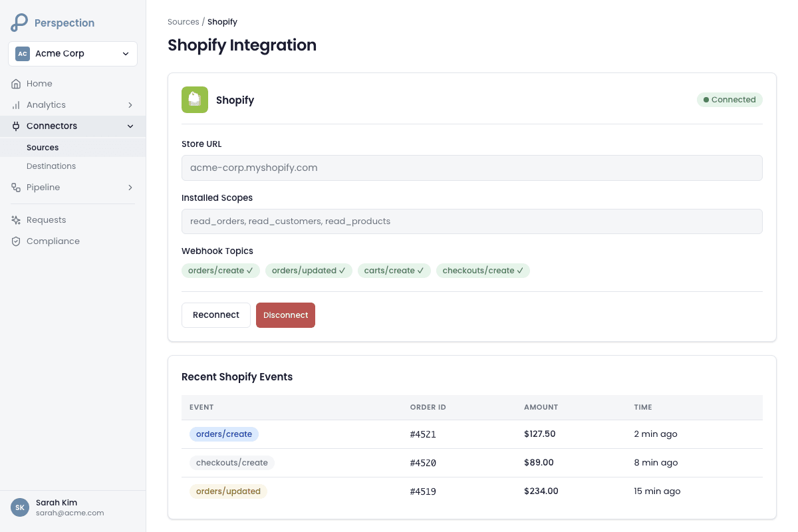This screenshot has width=798, height=532.
Task: Click the Installed Scopes field
Action: click(472, 221)
